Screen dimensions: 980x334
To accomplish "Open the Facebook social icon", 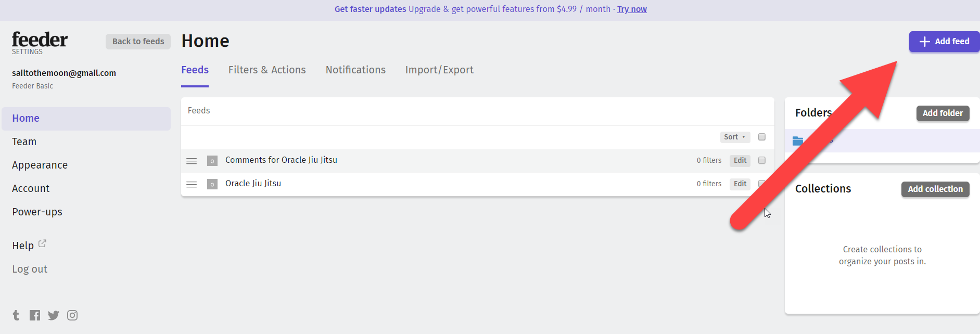I will pos(35,315).
